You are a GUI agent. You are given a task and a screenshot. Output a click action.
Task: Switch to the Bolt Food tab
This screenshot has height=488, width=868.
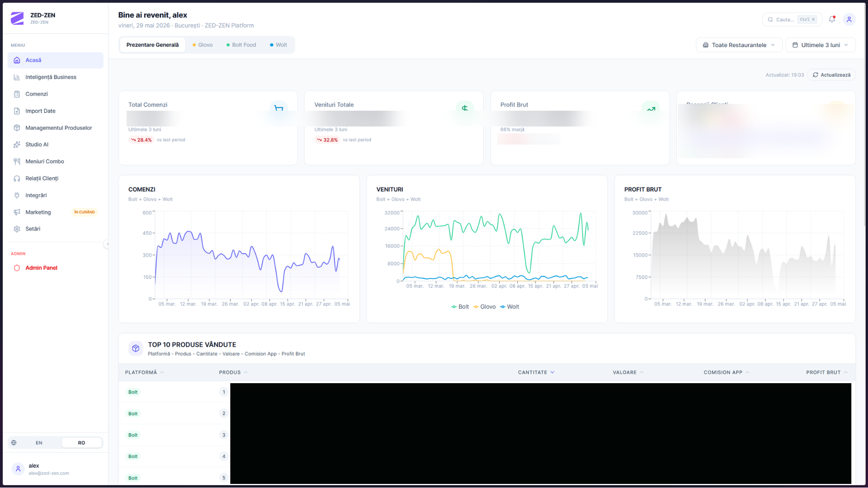coord(241,45)
